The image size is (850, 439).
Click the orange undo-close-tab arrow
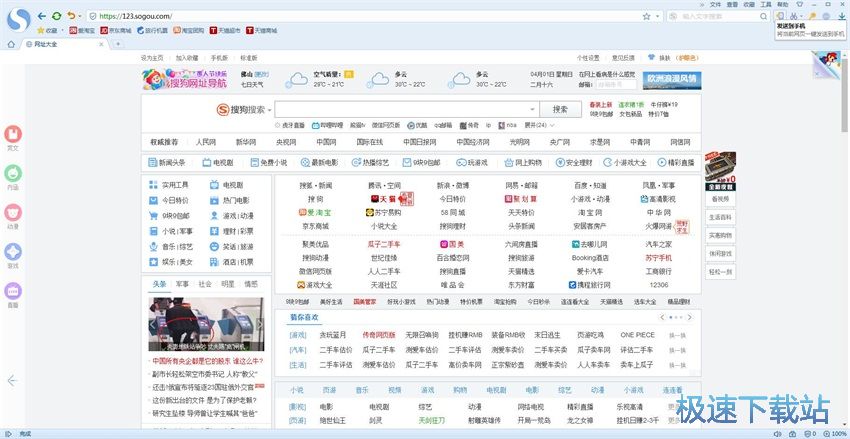click(x=71, y=16)
